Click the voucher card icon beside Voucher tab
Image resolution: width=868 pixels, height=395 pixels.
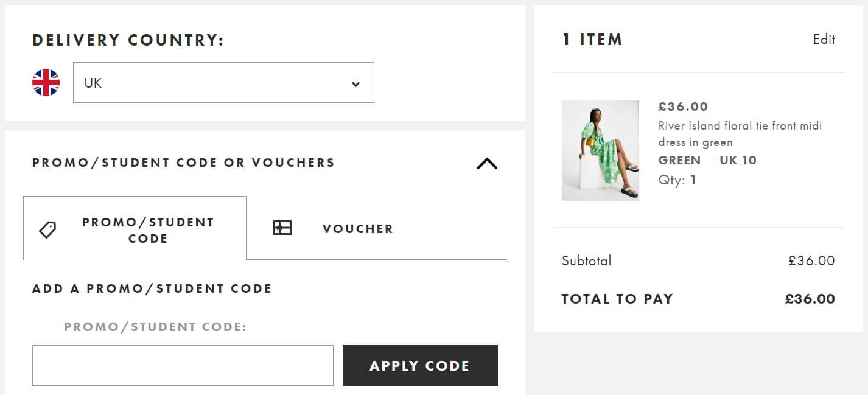(282, 228)
